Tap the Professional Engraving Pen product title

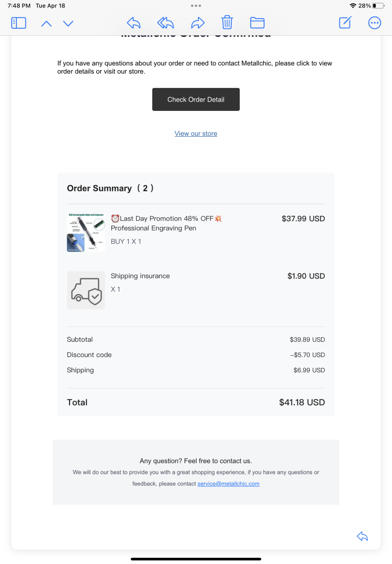pyautogui.click(x=154, y=228)
